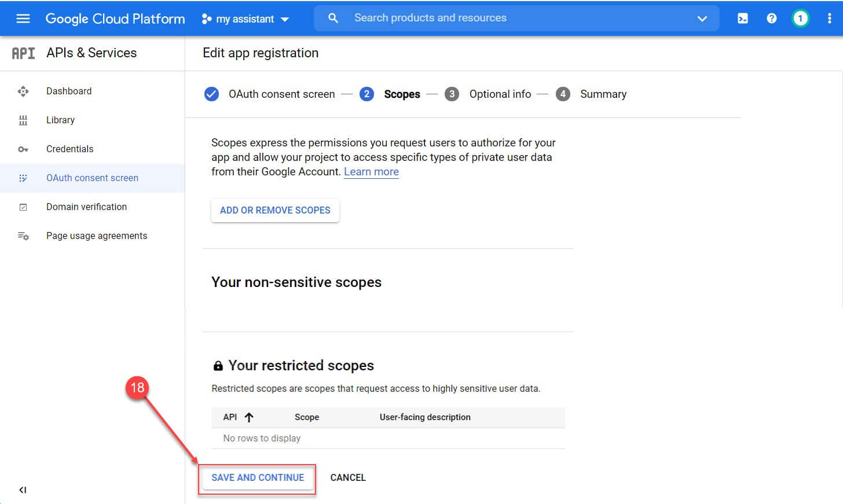Go to Domain verification page

click(86, 207)
